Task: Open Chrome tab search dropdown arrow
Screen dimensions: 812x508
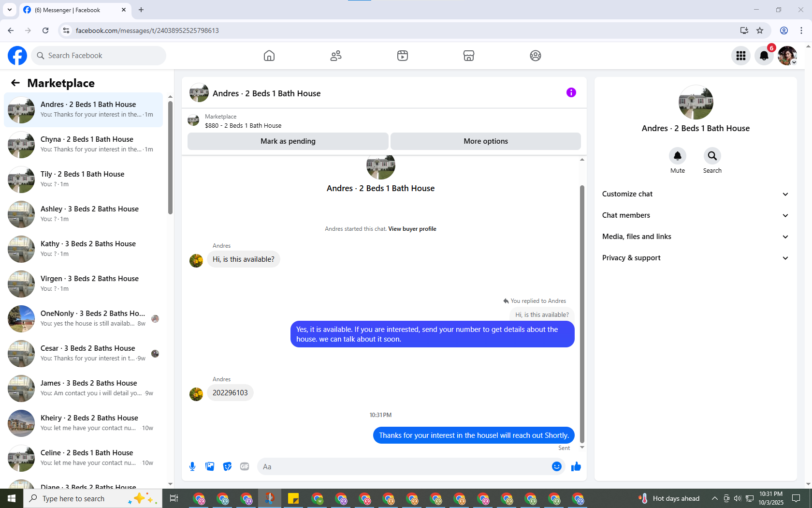Action: (10, 10)
